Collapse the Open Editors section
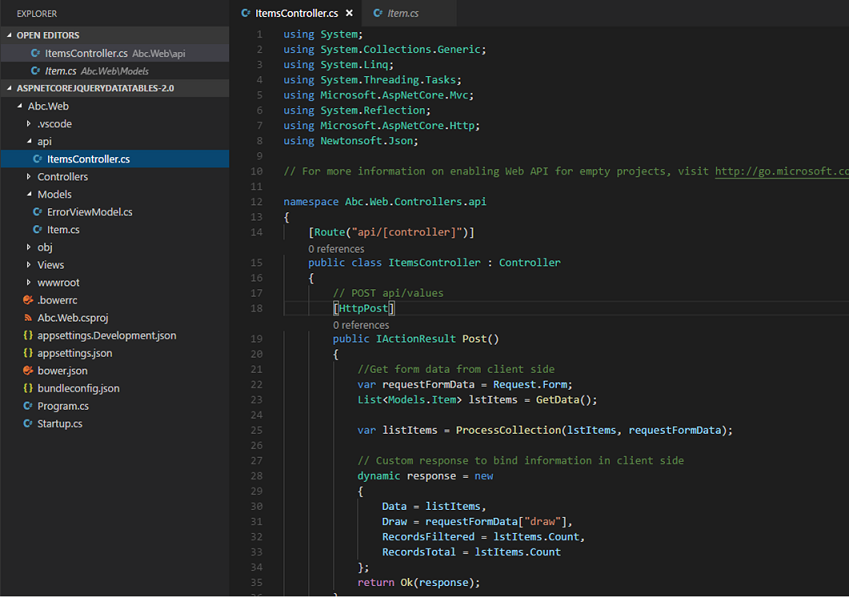The image size is (849, 598). [x=9, y=35]
